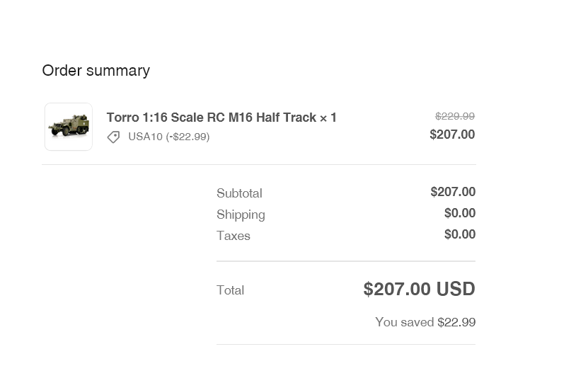
Task: Click the You saved $22.99 text
Action: tap(425, 322)
